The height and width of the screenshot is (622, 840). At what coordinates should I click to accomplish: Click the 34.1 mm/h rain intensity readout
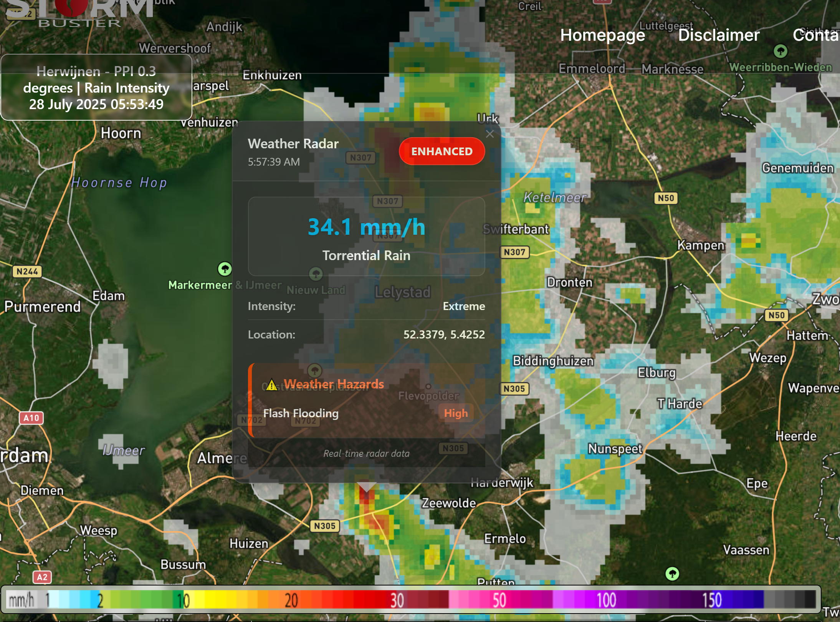[x=367, y=227]
